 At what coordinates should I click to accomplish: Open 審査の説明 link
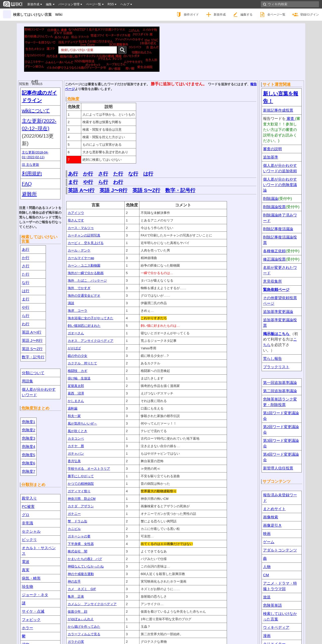(x=272, y=149)
